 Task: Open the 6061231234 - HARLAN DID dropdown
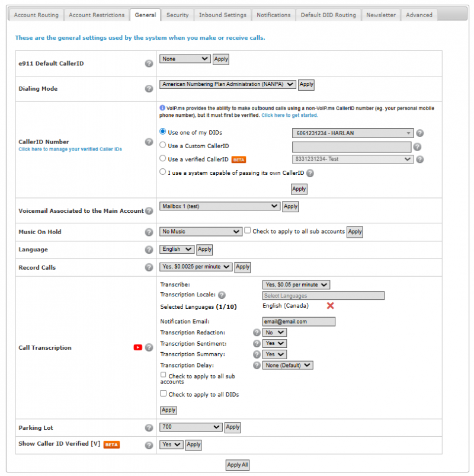click(x=353, y=133)
